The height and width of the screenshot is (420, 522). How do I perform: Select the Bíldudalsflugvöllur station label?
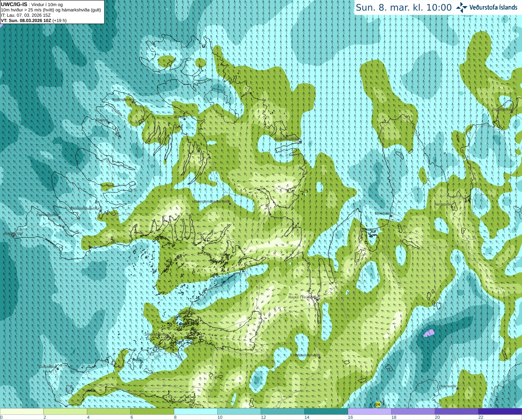tap(85, 208)
